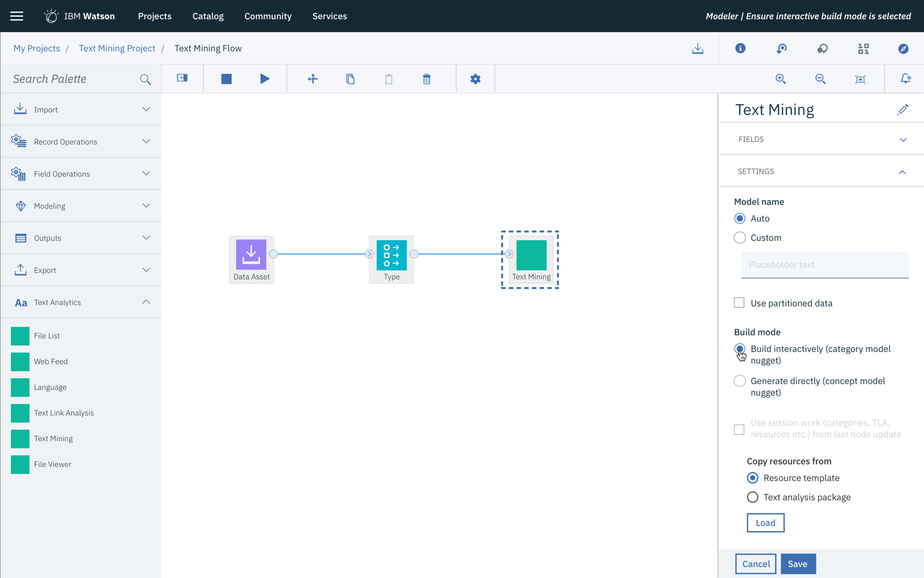Image resolution: width=924 pixels, height=578 pixels.
Task: Click the Data Asset node output port
Action: (274, 254)
